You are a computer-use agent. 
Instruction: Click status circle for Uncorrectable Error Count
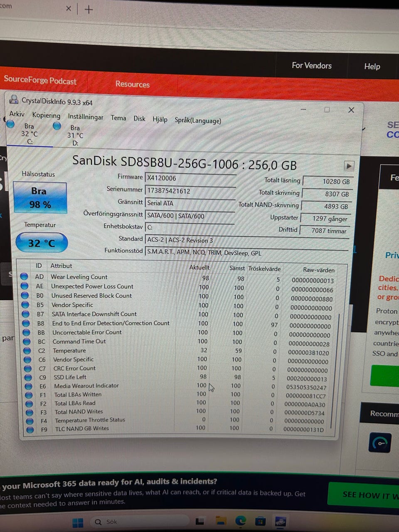click(x=27, y=332)
